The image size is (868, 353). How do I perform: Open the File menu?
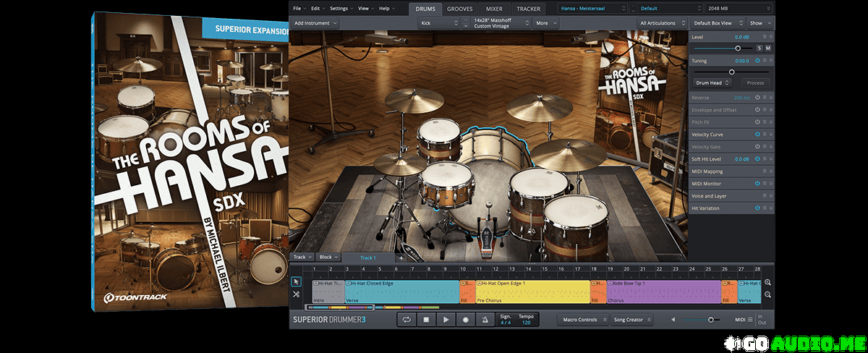tap(300, 8)
